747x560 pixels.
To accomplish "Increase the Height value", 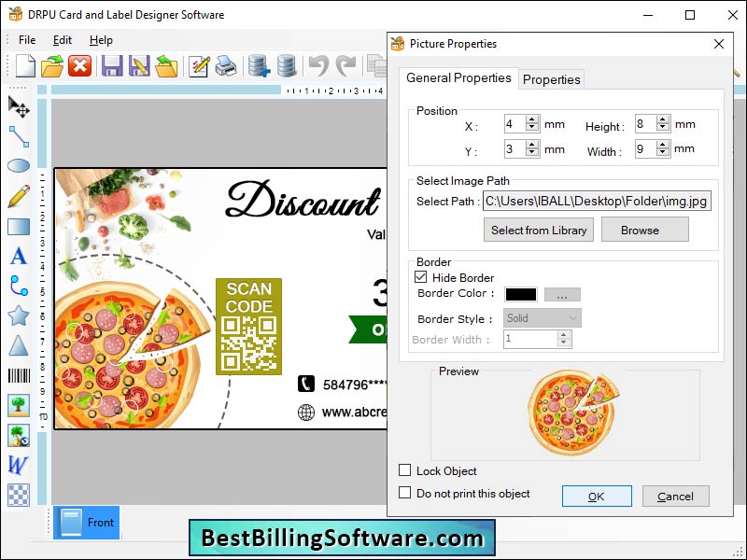I will tap(663, 119).
